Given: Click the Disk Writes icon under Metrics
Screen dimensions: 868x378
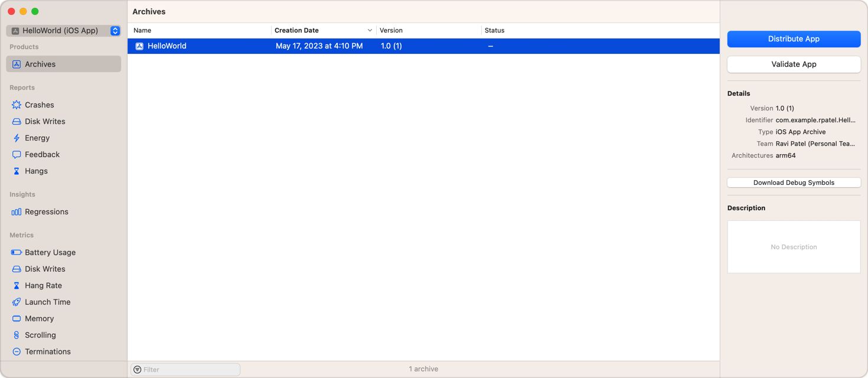Looking at the screenshot, I should 17,269.
